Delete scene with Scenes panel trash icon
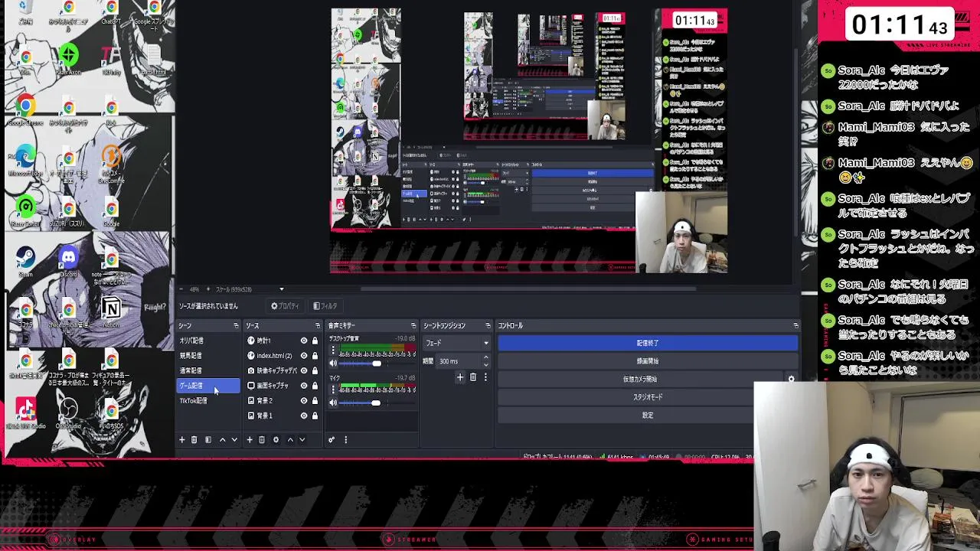Image resolution: width=980 pixels, height=551 pixels. pyautogui.click(x=194, y=440)
